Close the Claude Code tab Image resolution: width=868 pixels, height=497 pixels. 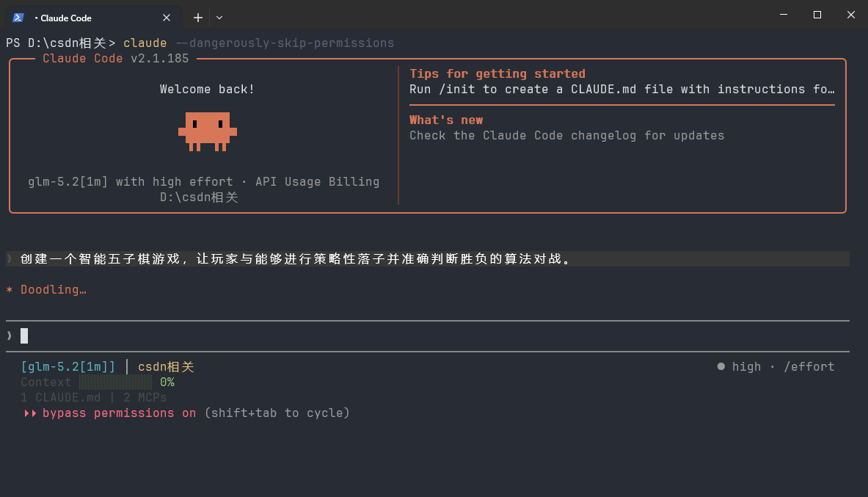(x=167, y=18)
